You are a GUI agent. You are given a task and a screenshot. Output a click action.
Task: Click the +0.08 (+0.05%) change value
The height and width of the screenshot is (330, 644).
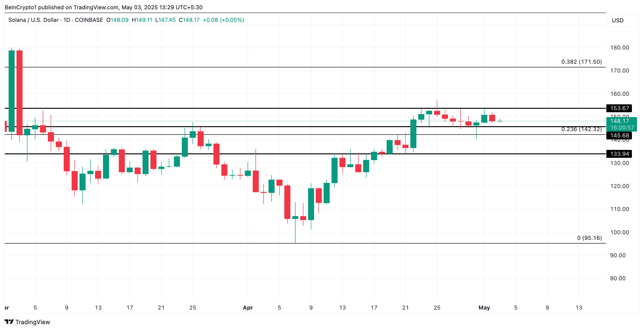223,20
